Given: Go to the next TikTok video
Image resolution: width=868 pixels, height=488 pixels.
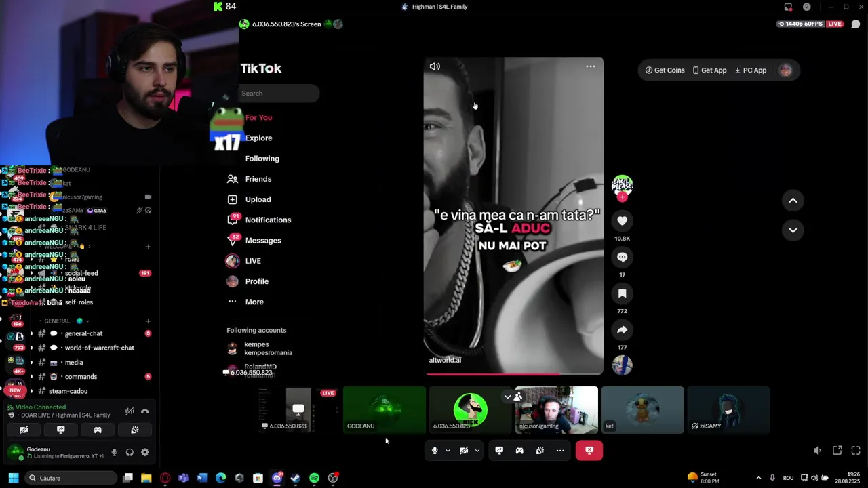Looking at the screenshot, I should (793, 230).
